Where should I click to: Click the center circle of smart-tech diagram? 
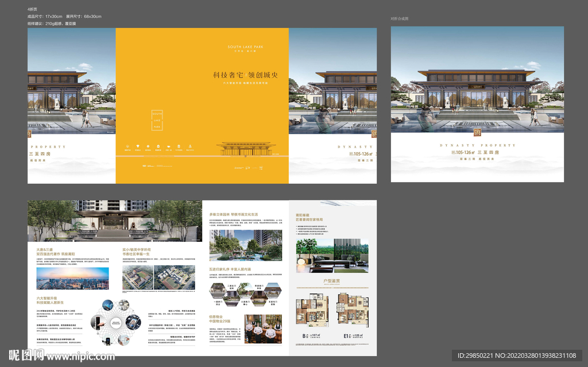tap(115, 324)
